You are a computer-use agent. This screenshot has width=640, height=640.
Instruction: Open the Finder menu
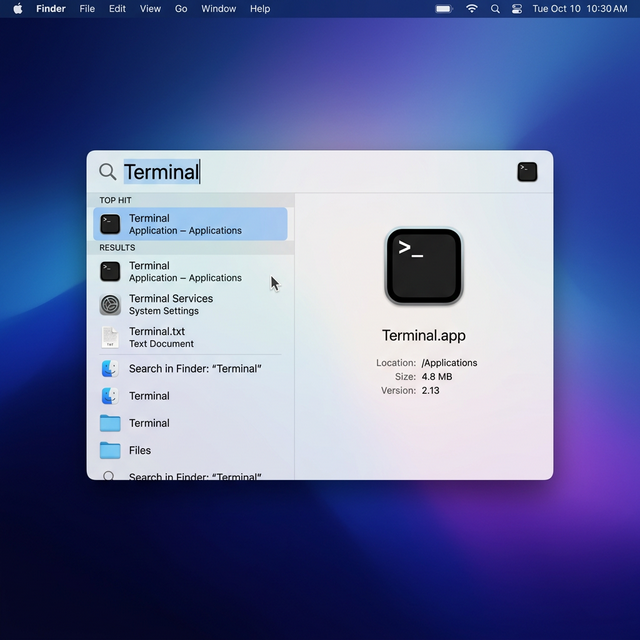click(51, 9)
